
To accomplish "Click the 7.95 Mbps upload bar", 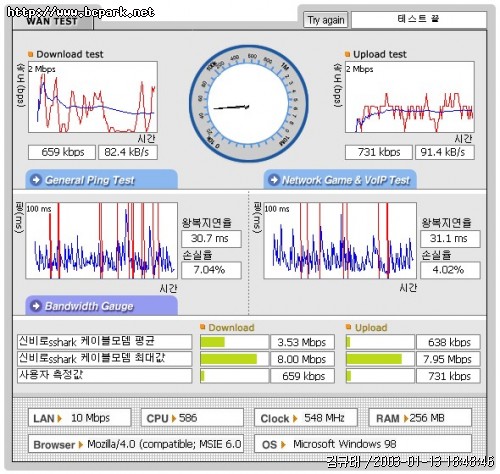I will (380, 359).
